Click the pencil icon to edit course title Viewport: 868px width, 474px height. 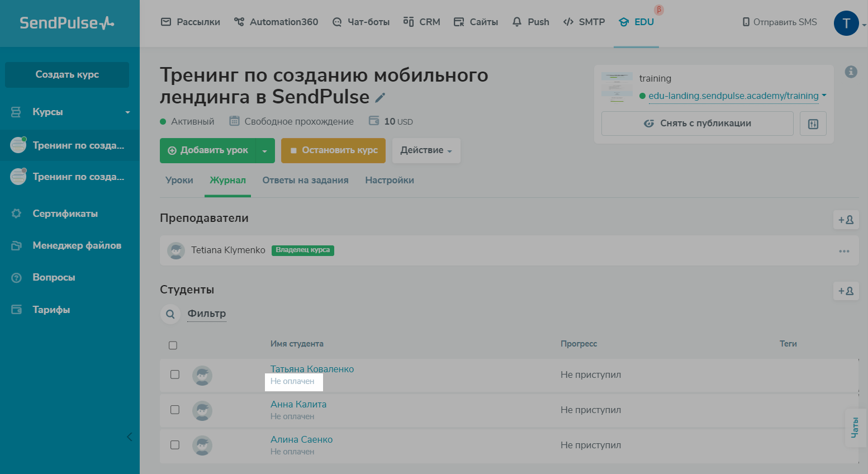(x=380, y=98)
